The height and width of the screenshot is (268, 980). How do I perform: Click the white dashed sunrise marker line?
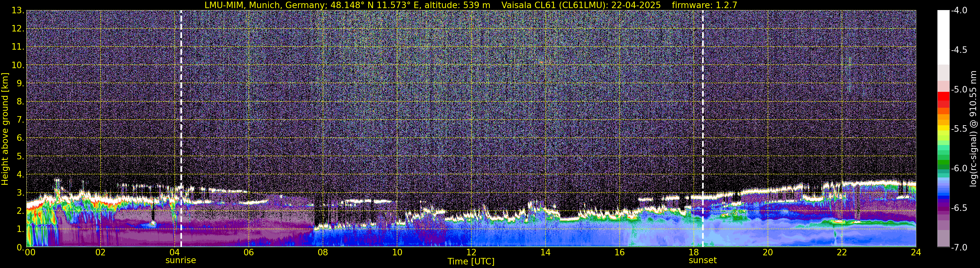pyautogui.click(x=181, y=129)
